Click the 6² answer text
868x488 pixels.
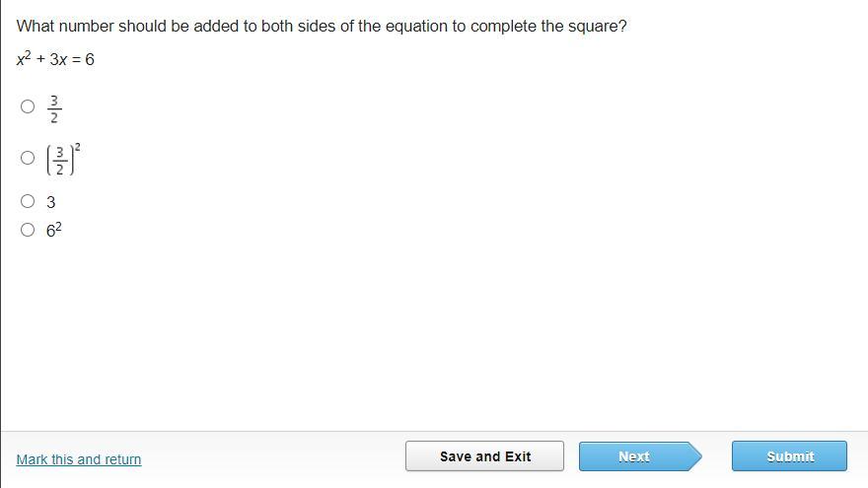tap(54, 231)
